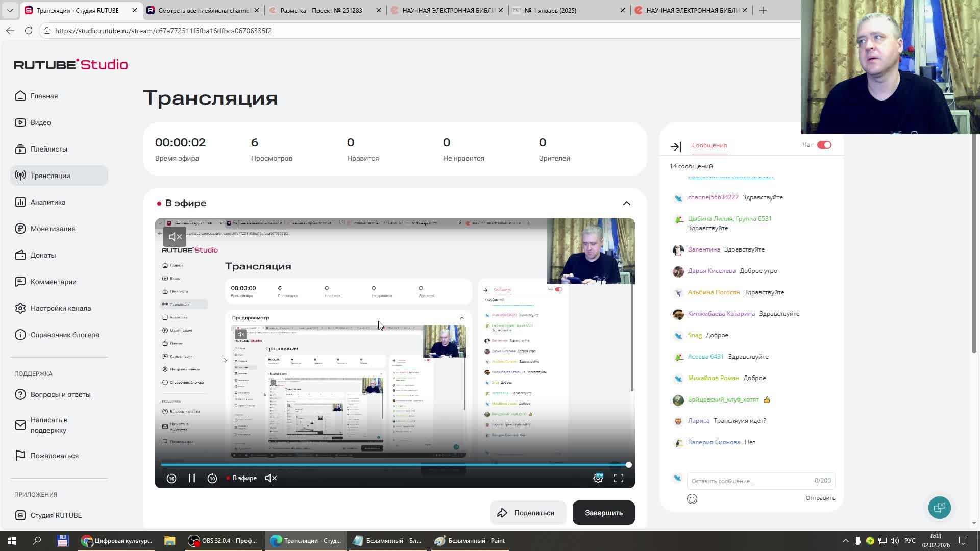980x551 pixels.
Task: Switch to the Сообщения tab
Action: coord(709,145)
